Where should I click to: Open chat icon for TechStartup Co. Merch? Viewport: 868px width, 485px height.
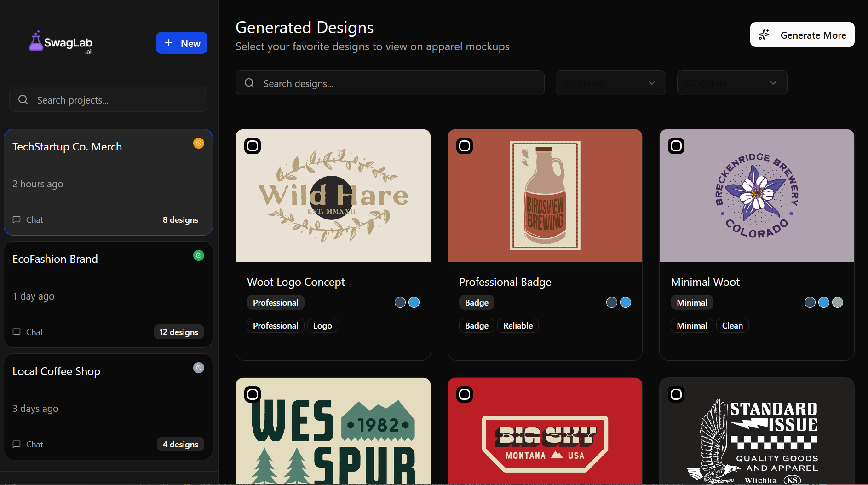(17, 219)
